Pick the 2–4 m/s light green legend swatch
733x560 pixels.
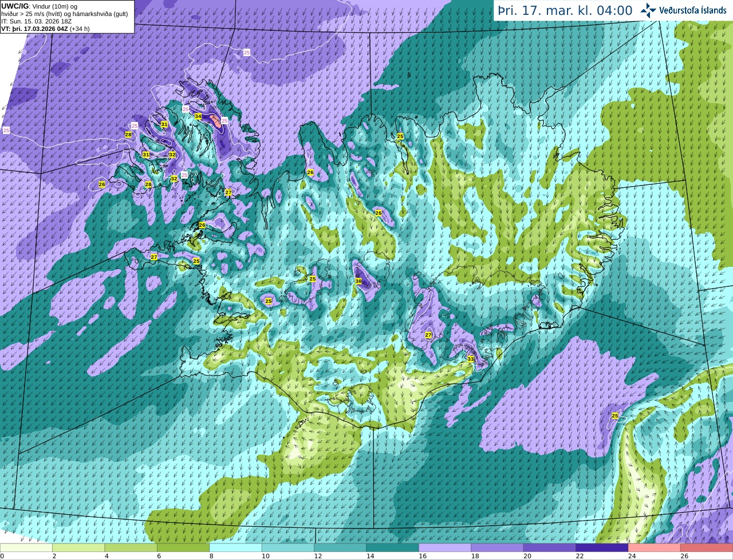(x=79, y=548)
